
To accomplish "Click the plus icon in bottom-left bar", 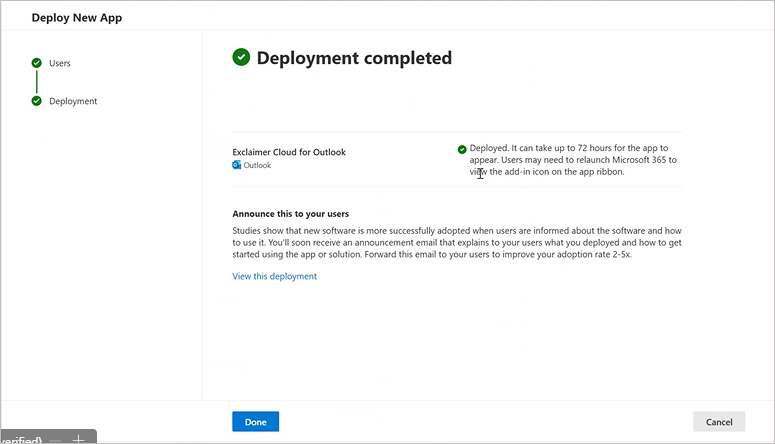I will click(x=79, y=438).
